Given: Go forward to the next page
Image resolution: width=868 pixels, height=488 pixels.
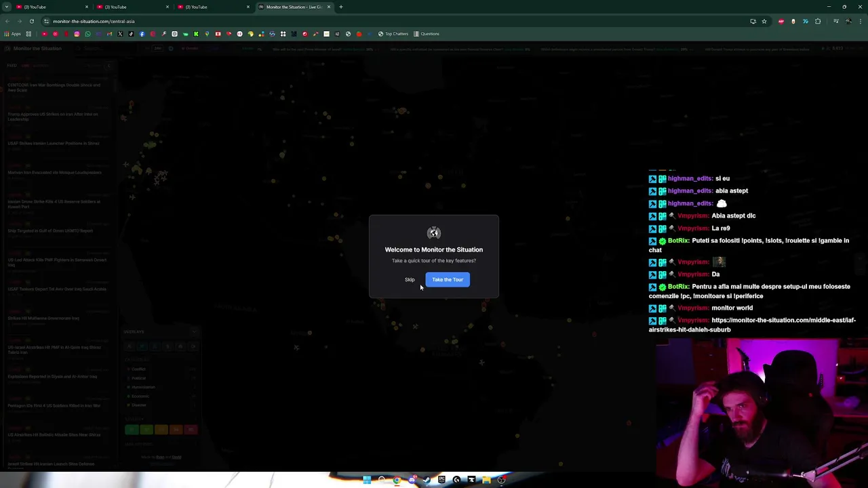Looking at the screenshot, I should [19, 21].
